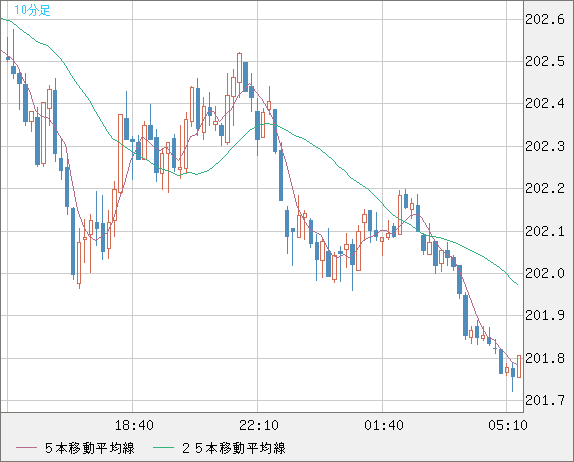Click the last orange candlestick near 201.8
Image resolution: width=574 pixels, height=462 pixels.
tap(519, 366)
